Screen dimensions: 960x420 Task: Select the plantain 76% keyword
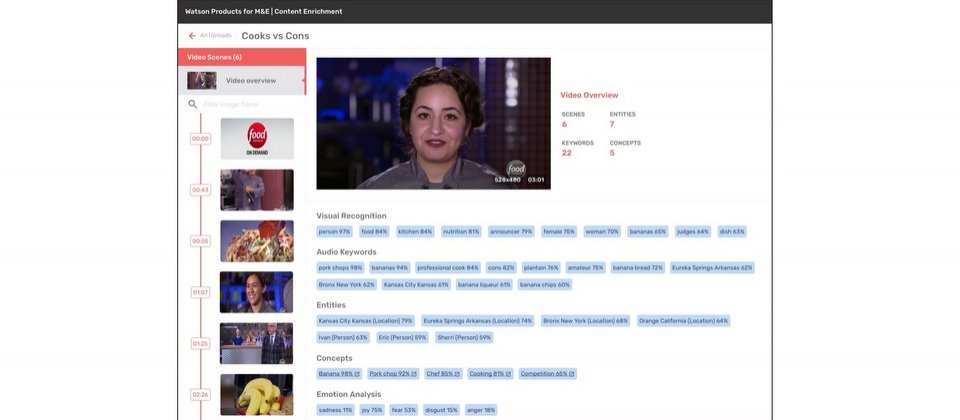click(541, 268)
